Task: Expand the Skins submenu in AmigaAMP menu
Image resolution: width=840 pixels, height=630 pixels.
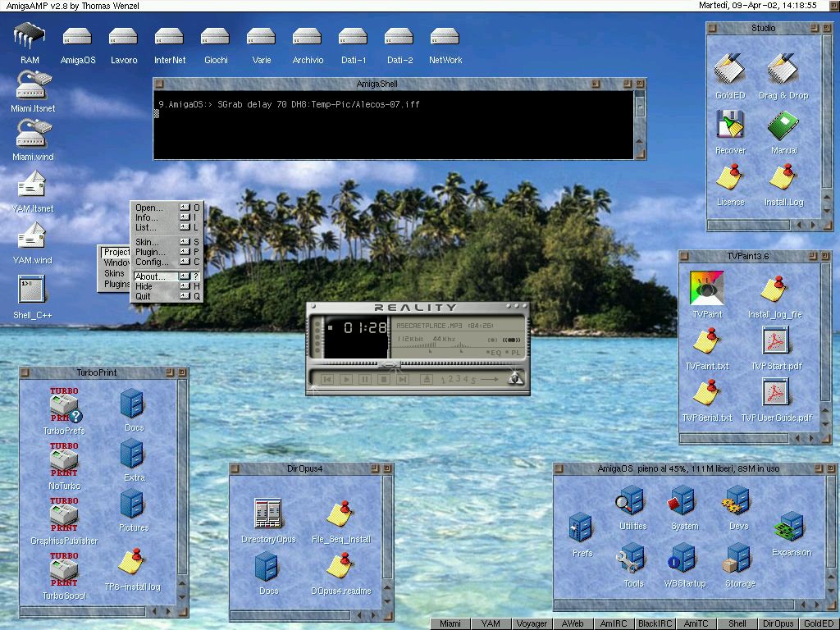Action: (x=115, y=273)
